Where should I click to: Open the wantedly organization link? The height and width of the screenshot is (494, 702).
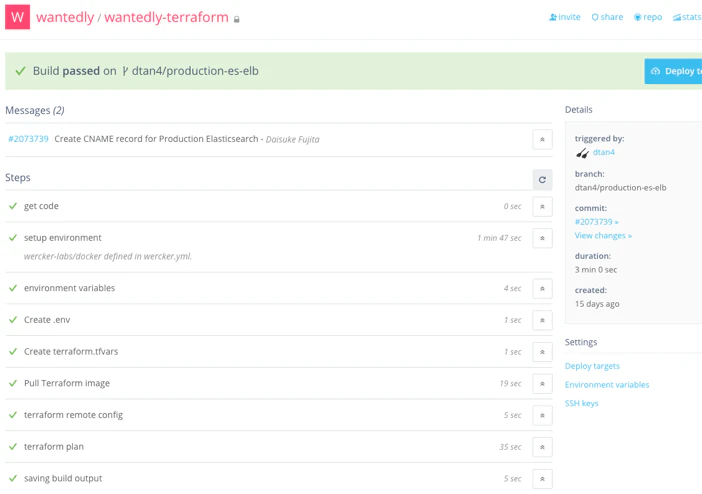(x=65, y=17)
